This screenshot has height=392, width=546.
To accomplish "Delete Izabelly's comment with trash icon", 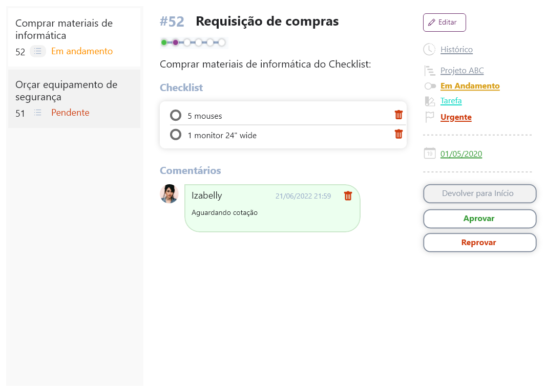I will (x=348, y=196).
